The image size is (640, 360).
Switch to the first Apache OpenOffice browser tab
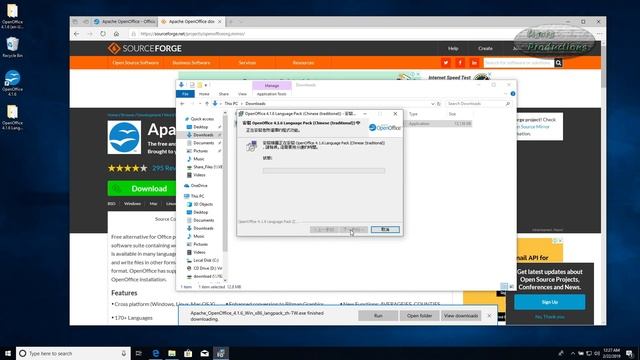(x=124, y=22)
